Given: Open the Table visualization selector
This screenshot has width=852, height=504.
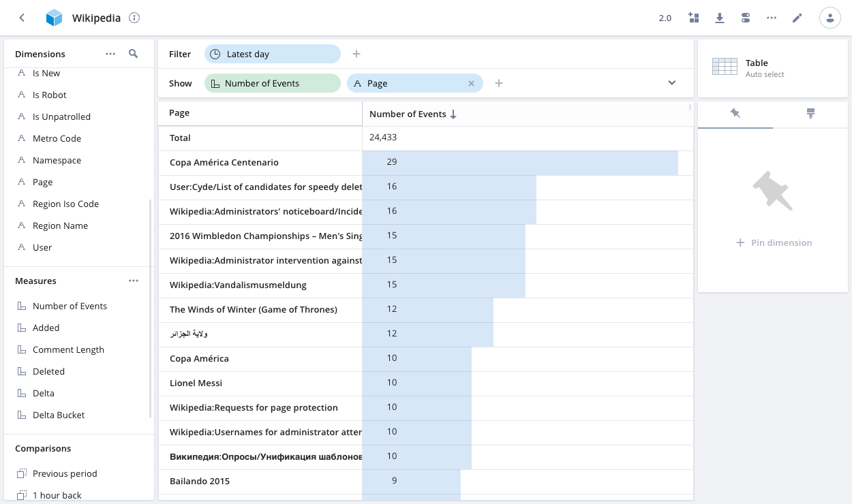Looking at the screenshot, I should coord(773,68).
